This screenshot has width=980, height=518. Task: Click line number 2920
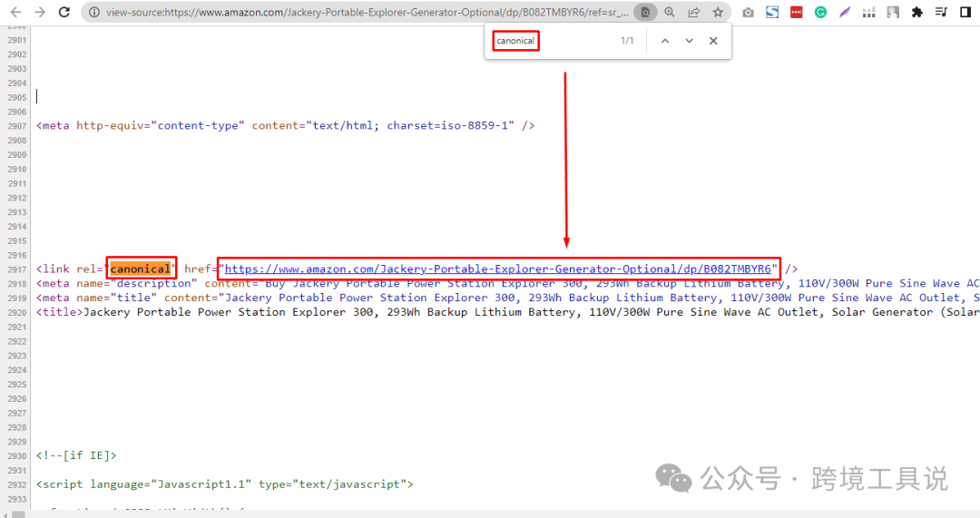coord(17,313)
